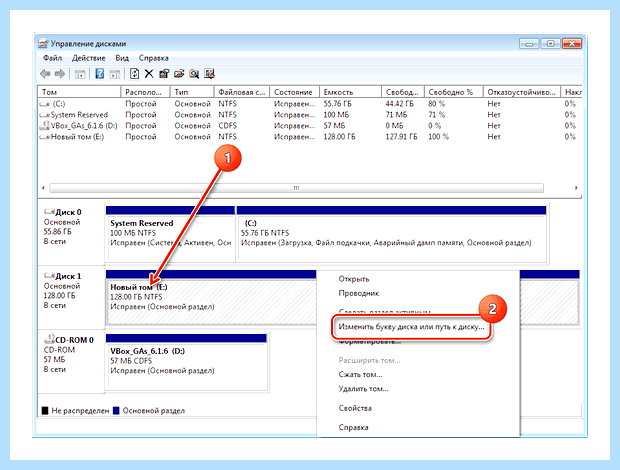Click the blue Основной раздел legend swatch

[x=116, y=411]
